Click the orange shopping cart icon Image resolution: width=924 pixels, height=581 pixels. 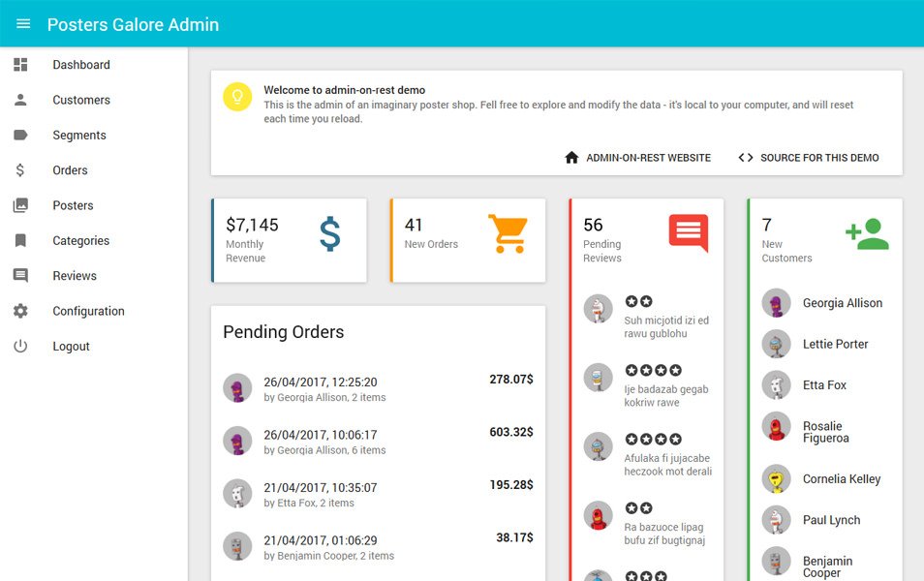pos(508,233)
